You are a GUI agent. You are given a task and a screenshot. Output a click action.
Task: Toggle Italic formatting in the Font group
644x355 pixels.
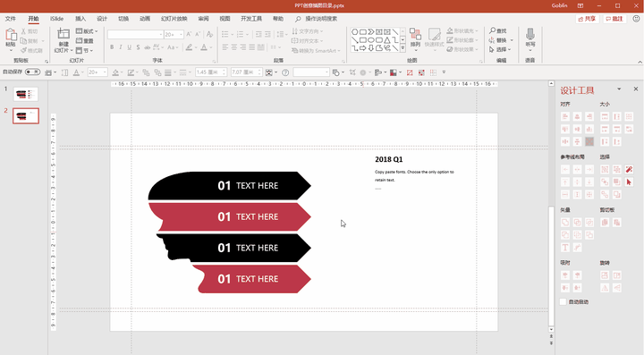point(121,47)
